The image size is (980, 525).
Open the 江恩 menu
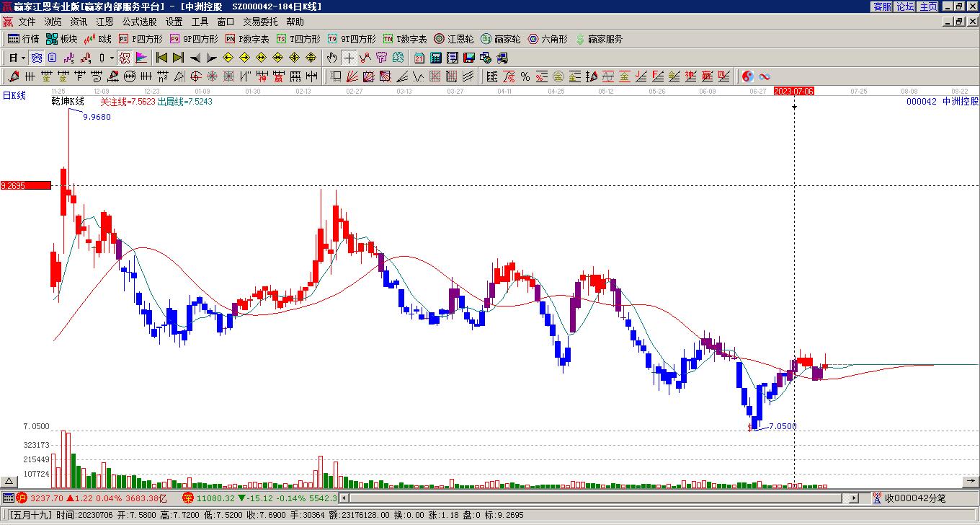coord(104,22)
